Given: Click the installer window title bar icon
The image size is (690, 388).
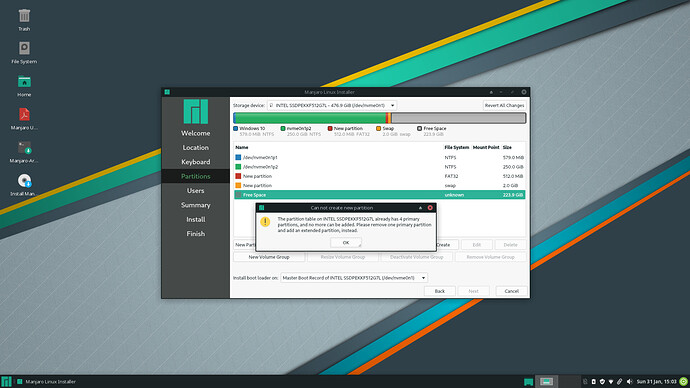Looking at the screenshot, I should coord(167,92).
